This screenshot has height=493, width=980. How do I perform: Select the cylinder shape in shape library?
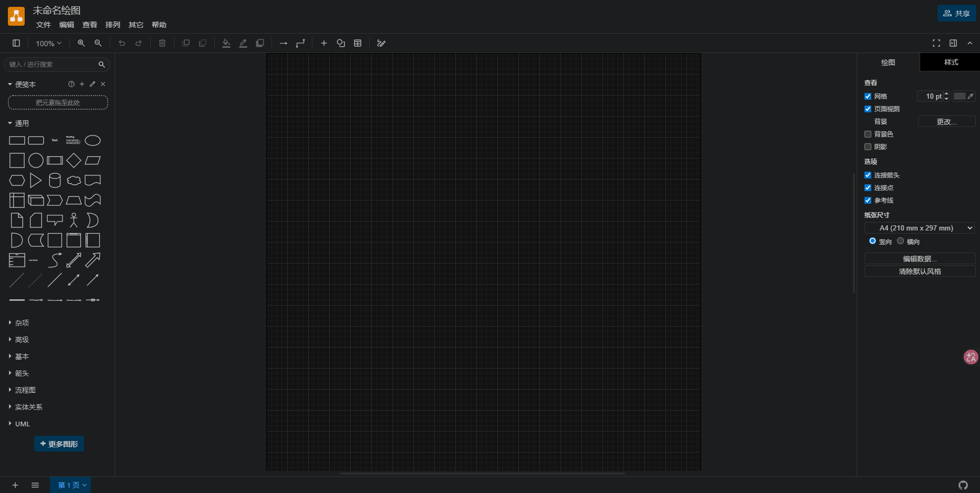55,181
